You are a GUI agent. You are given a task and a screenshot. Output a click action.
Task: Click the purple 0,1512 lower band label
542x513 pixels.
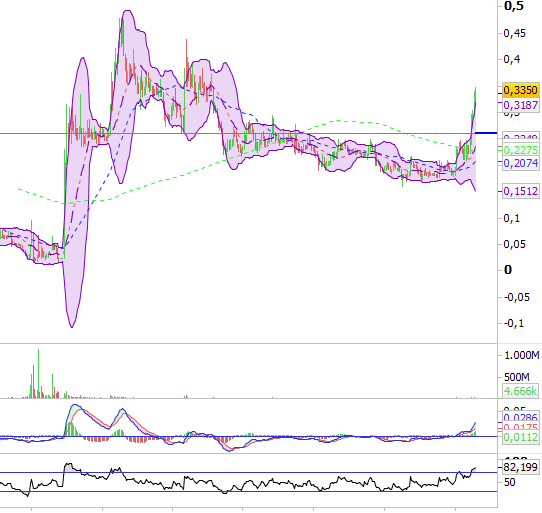521,191
